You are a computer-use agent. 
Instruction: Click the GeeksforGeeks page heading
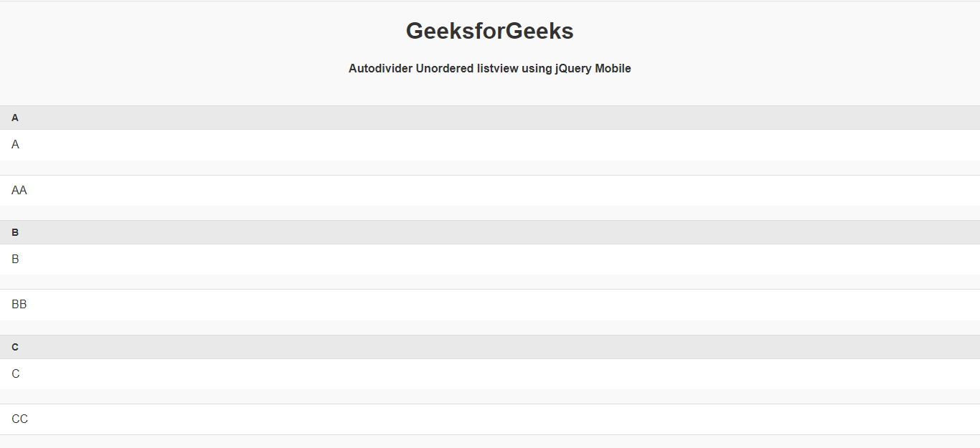[x=489, y=32]
